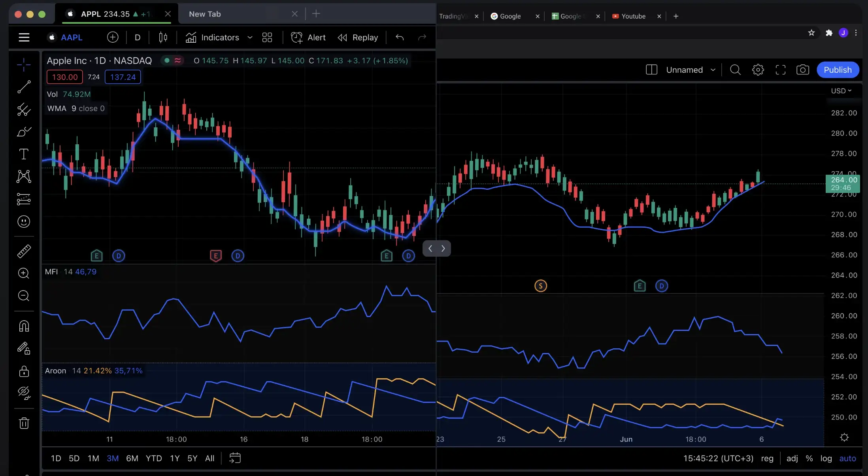Select the YTD date range
The height and width of the screenshot is (476, 868).
(154, 458)
